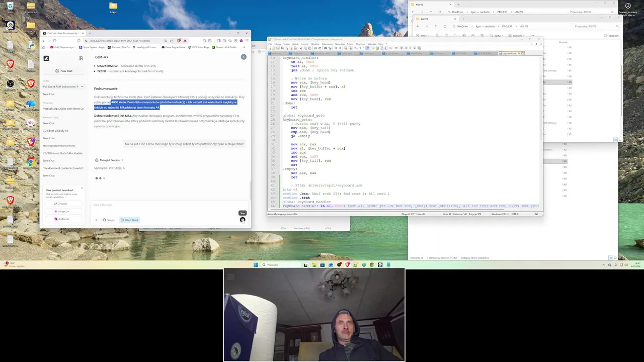This screenshot has width=644, height=362.
Task: Open the Sortuj dropdown in File Explorer
Action: [x=497, y=36]
